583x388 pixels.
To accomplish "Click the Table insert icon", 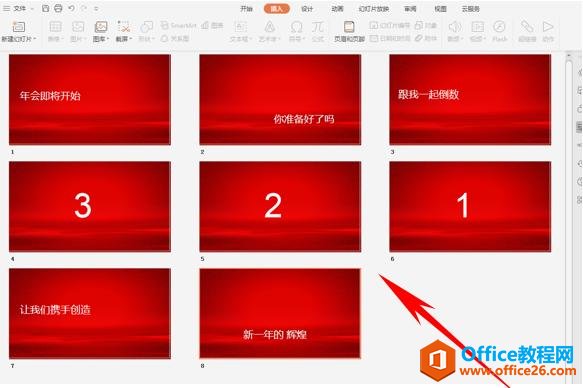I will click(55, 27).
